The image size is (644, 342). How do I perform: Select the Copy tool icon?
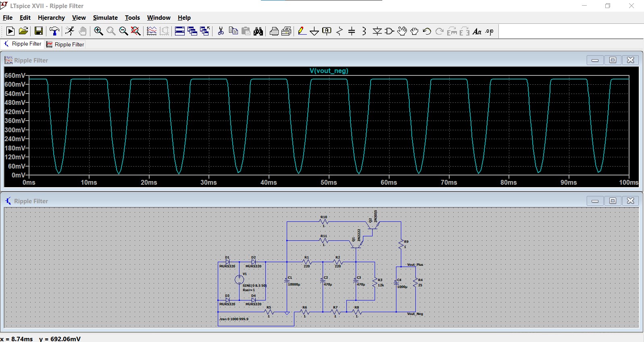click(x=233, y=31)
